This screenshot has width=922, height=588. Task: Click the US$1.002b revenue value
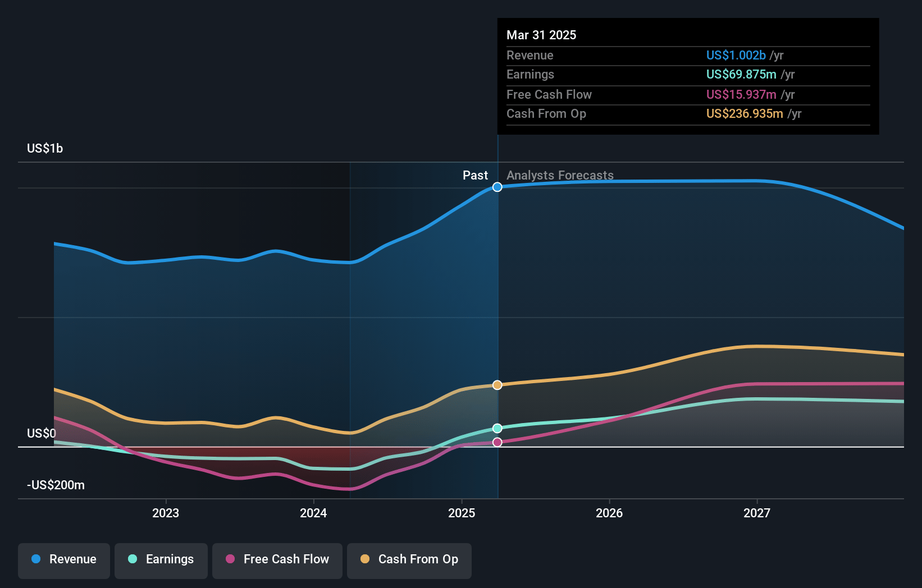736,55
